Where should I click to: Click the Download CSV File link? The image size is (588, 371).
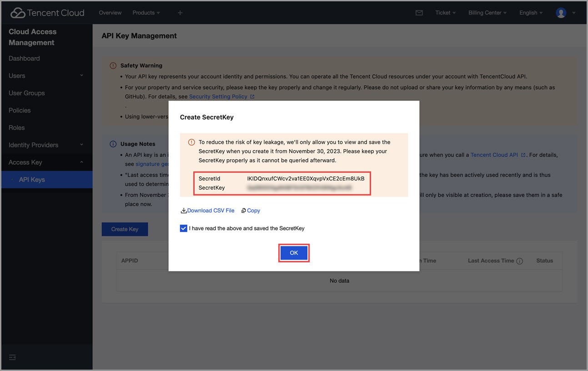coord(211,211)
